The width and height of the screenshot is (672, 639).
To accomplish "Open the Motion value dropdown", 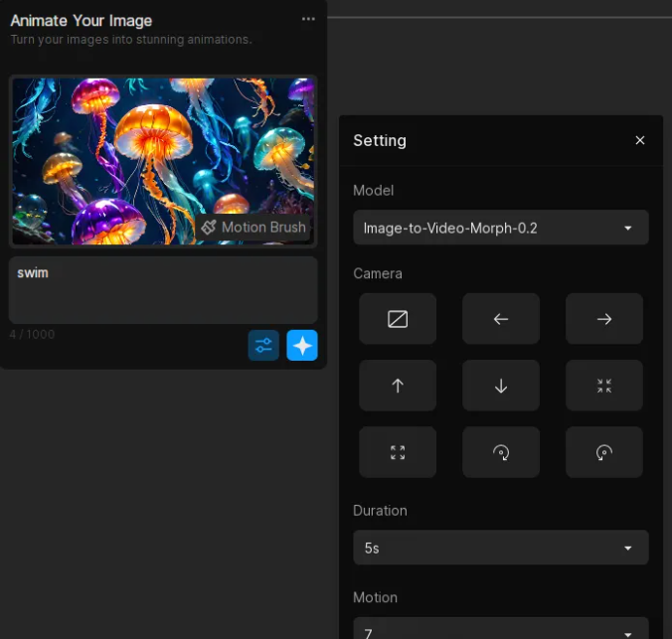I will coord(501,629).
